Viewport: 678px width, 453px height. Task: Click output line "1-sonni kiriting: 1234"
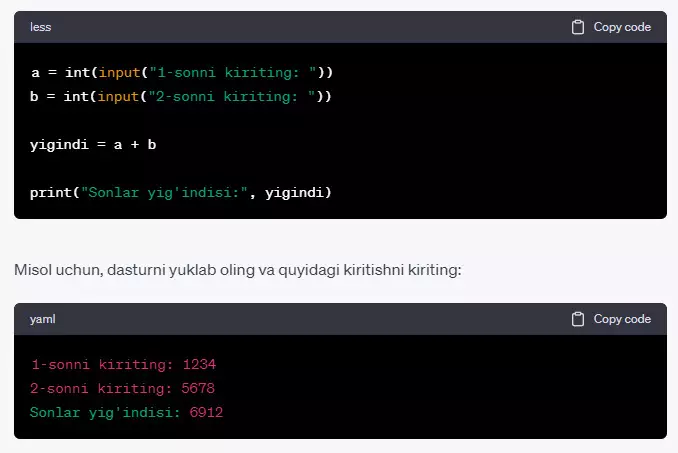coord(123,364)
